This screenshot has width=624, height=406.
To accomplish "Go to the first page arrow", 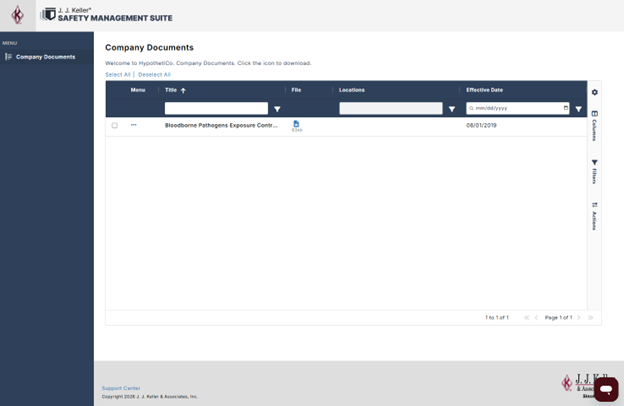I will [x=527, y=318].
